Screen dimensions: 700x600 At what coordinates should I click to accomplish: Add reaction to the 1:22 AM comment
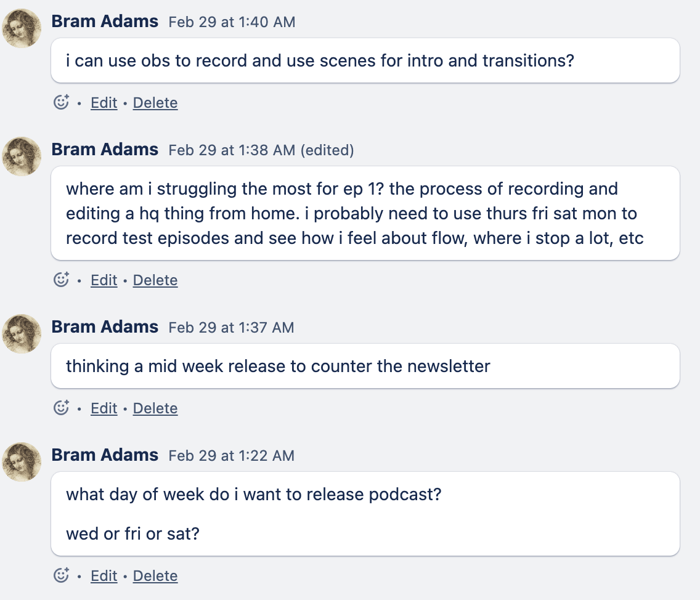[x=61, y=575]
